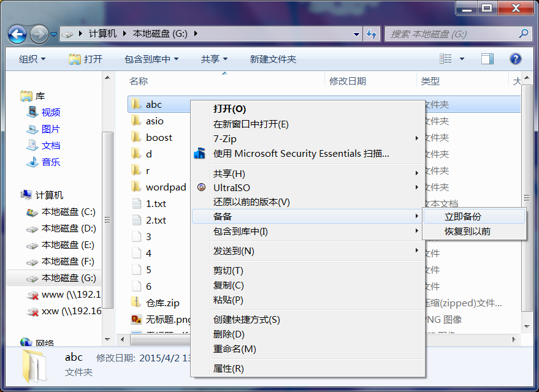Choose 重命名(M) from context menu
Viewport: 539px width, 392px height.
point(234,349)
